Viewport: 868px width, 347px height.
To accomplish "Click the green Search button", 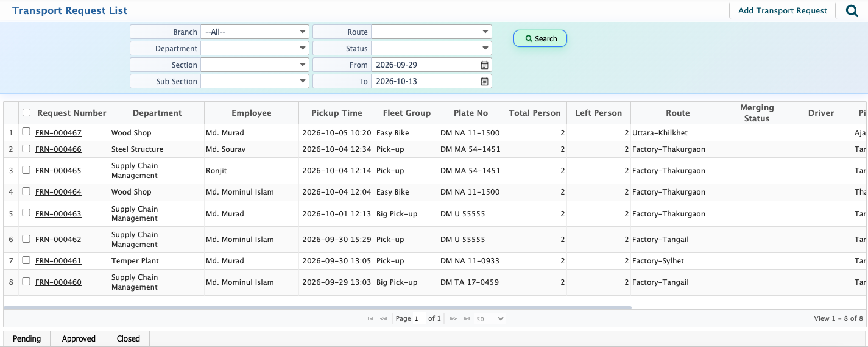I will [540, 38].
